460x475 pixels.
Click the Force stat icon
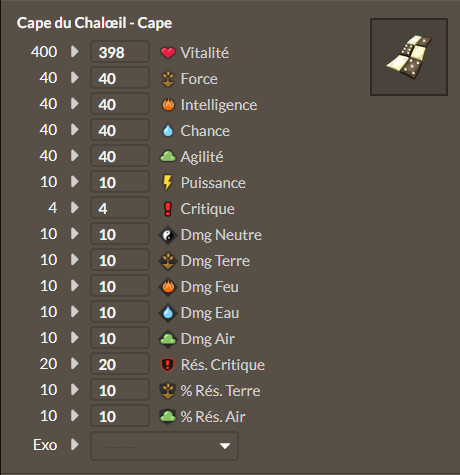click(x=168, y=79)
